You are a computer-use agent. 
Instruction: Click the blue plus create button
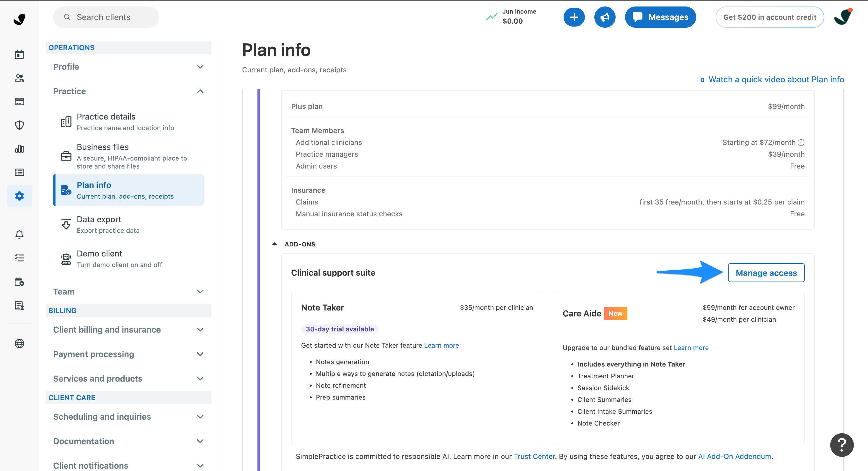tap(574, 17)
